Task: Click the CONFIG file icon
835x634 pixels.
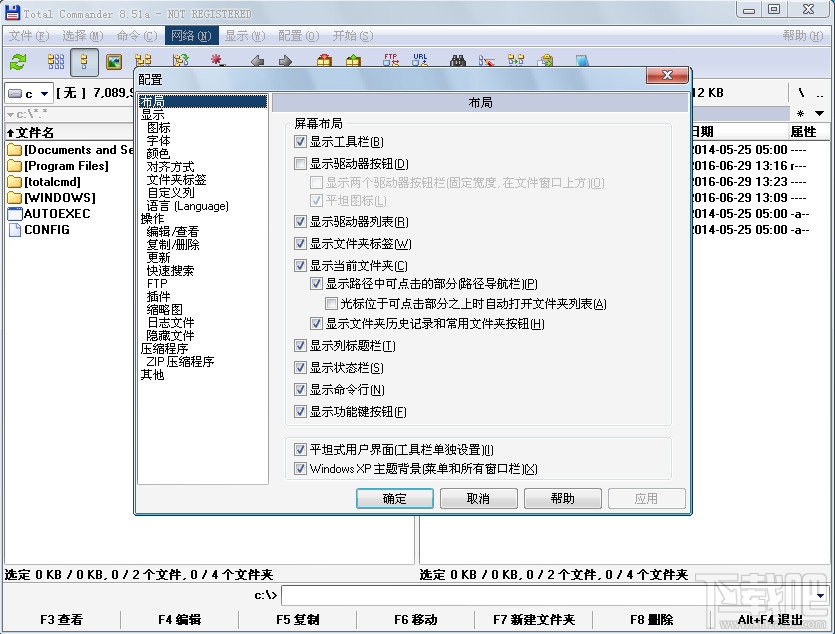Action: click(15, 229)
